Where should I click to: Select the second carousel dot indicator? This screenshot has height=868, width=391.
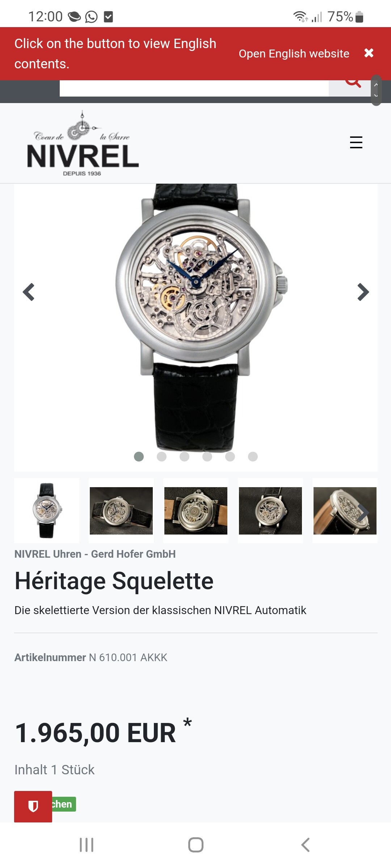coord(161,456)
